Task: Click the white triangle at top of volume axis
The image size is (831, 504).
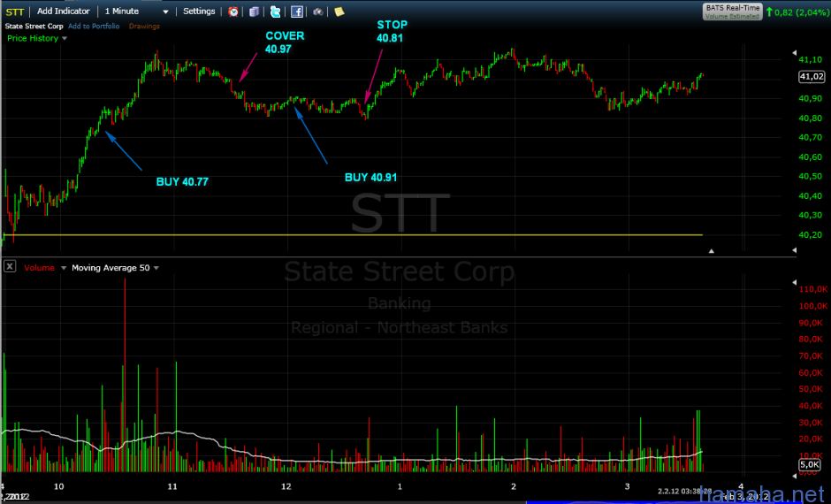Action: coord(794,282)
